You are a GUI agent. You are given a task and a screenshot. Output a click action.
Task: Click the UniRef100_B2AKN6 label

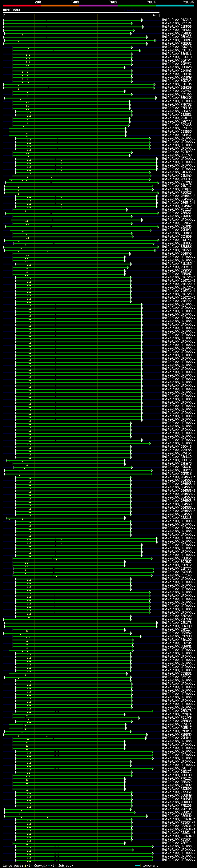177,40
